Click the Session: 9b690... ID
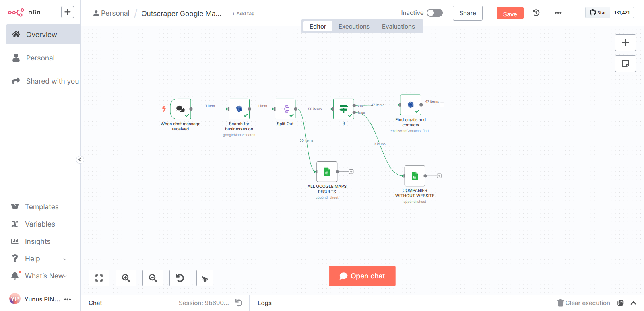Image resolution: width=644 pixels, height=311 pixels. pyautogui.click(x=204, y=303)
